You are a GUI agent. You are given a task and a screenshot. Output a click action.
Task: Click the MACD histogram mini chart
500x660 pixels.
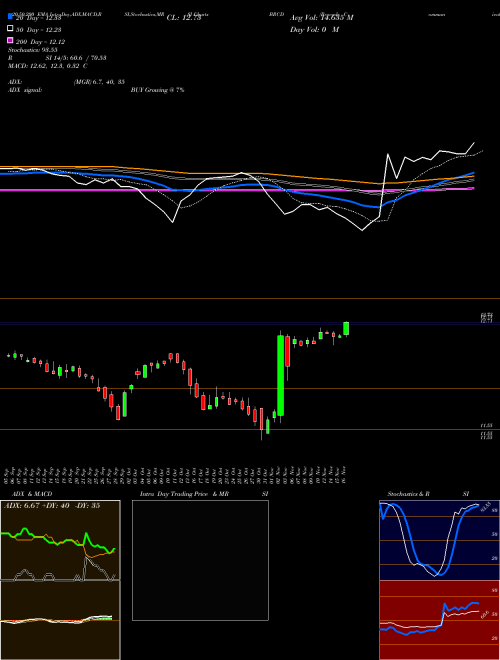coord(60,620)
